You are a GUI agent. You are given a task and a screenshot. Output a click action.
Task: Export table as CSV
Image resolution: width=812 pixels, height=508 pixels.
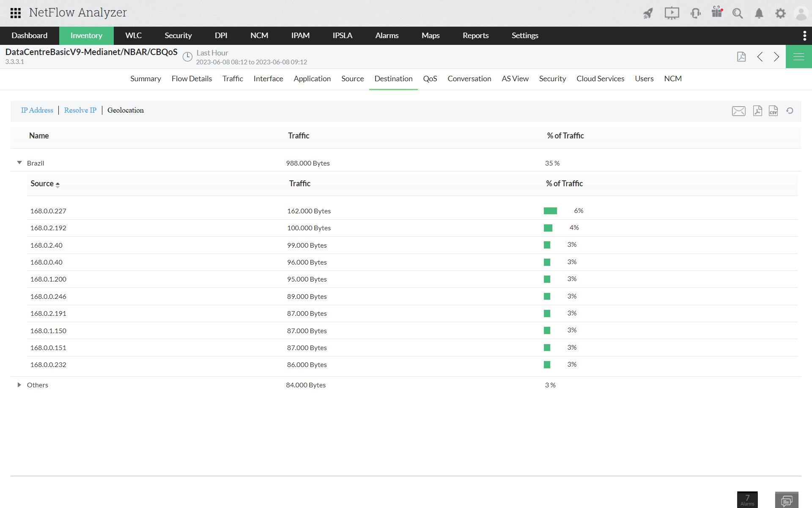[x=773, y=111]
